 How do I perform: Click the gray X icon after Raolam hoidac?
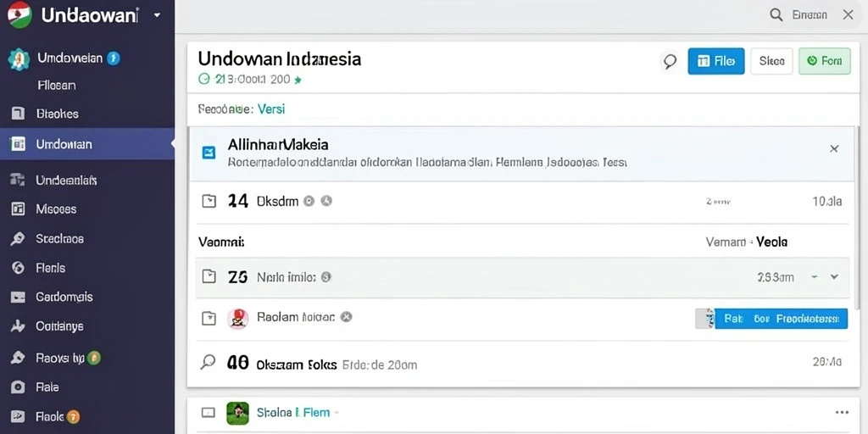coord(347,317)
